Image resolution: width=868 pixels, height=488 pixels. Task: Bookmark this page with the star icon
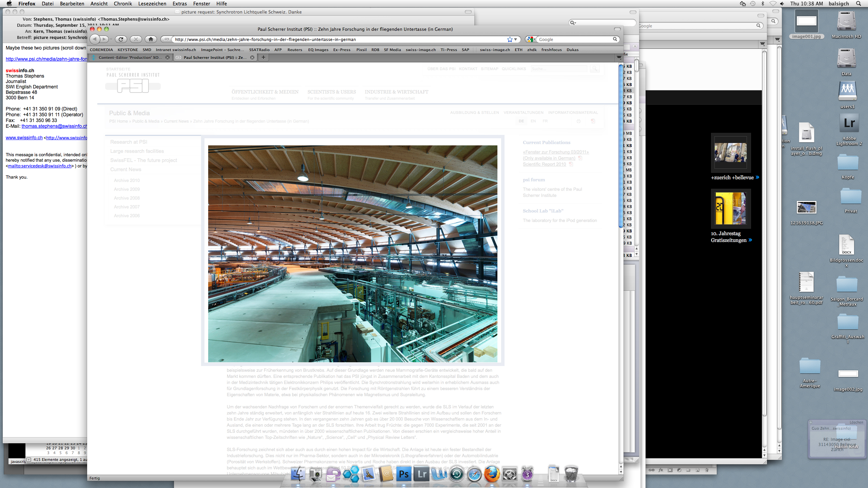(510, 39)
